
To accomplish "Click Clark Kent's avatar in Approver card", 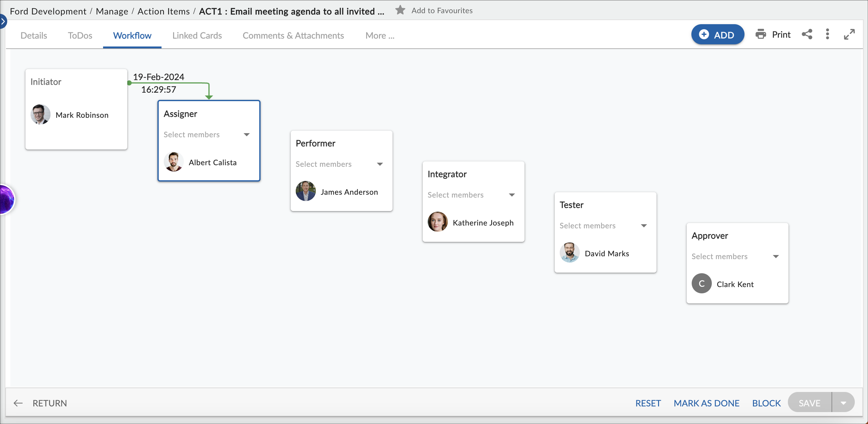I will pos(701,284).
